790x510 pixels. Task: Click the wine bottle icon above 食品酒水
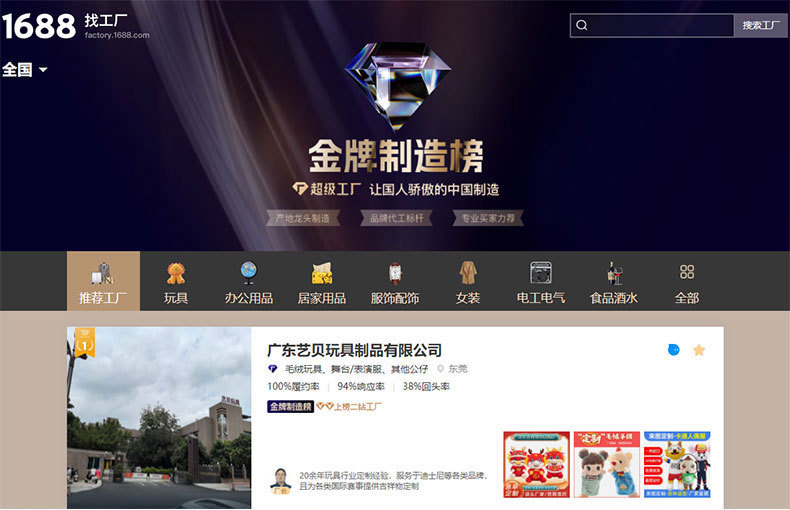click(x=614, y=273)
